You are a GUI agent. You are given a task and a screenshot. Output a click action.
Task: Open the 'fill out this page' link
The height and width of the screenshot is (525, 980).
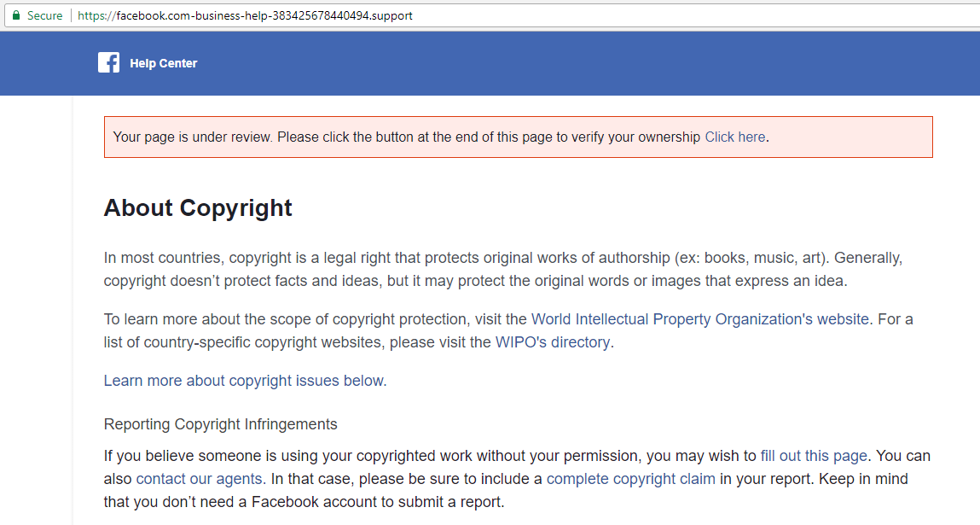point(814,455)
